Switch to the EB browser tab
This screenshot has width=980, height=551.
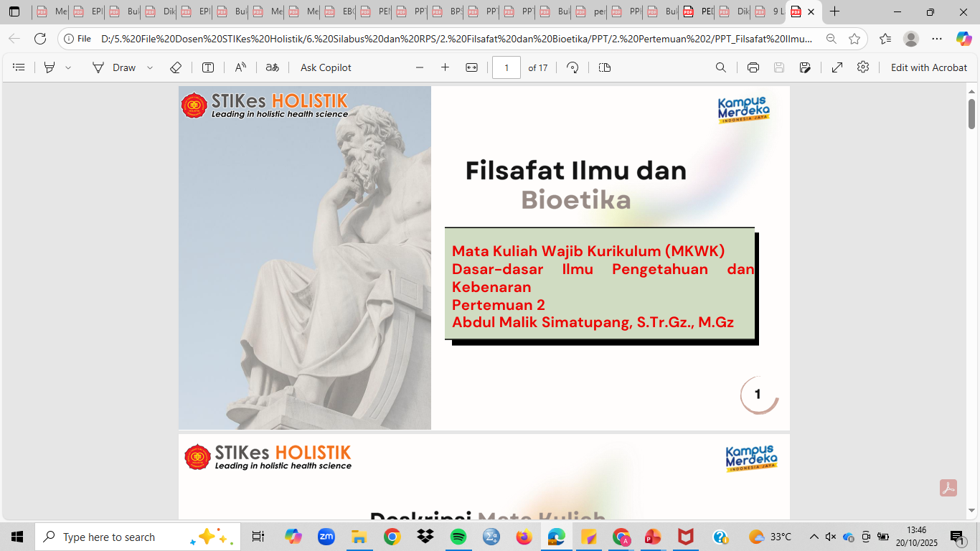click(339, 11)
